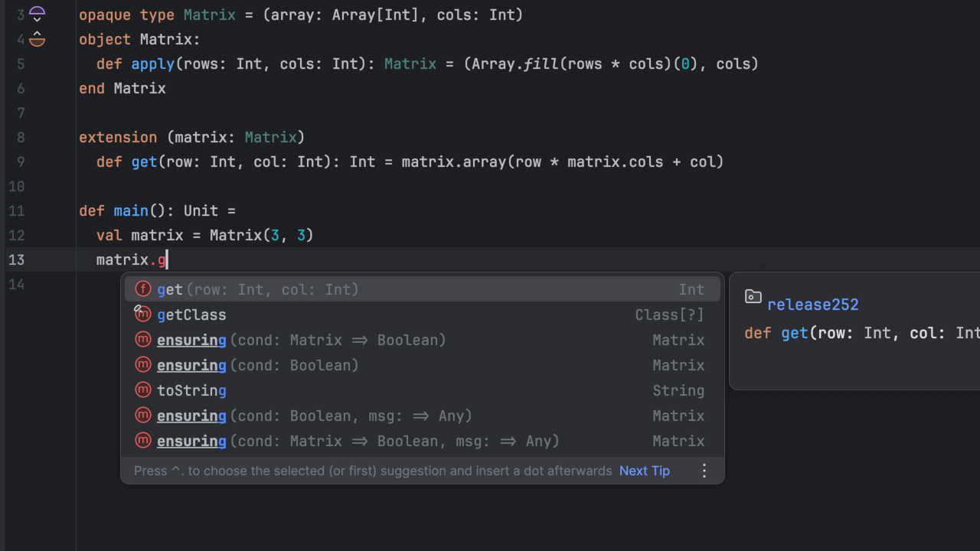980x551 pixels.
Task: Click the fill method call on line 5
Action: pos(541,64)
